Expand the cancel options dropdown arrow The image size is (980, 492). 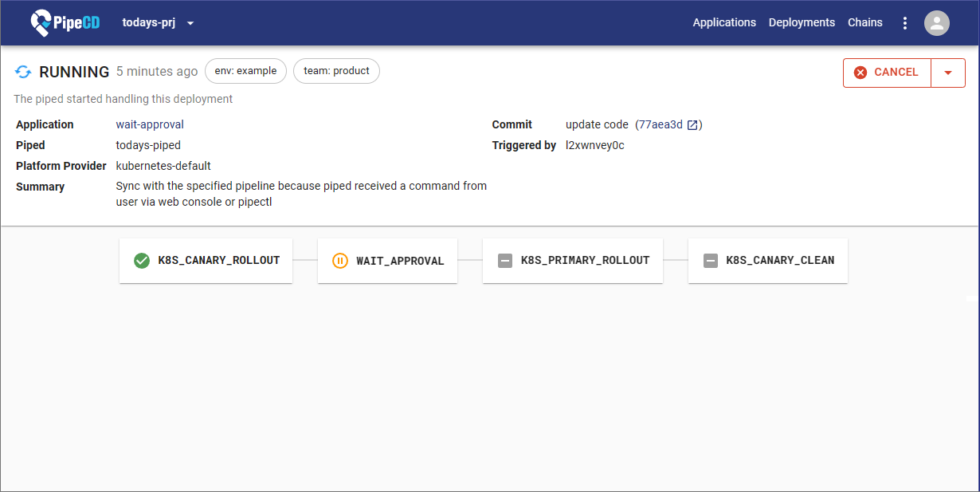pos(947,73)
